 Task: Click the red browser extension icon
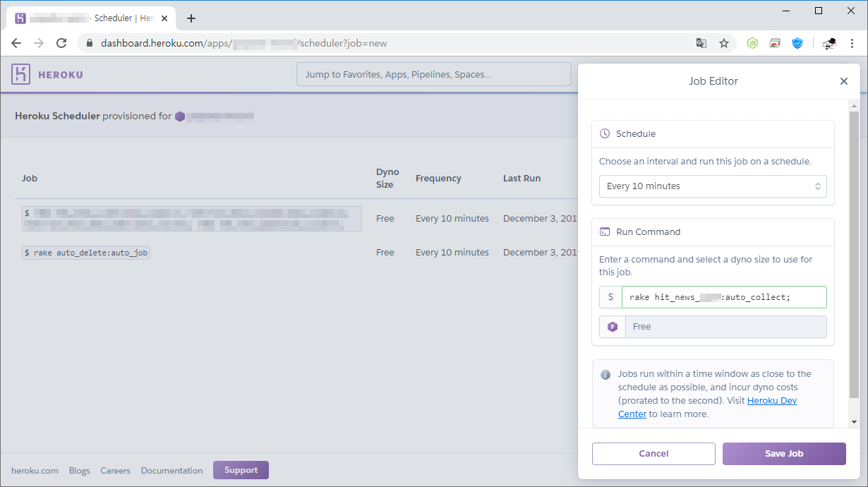tap(775, 43)
